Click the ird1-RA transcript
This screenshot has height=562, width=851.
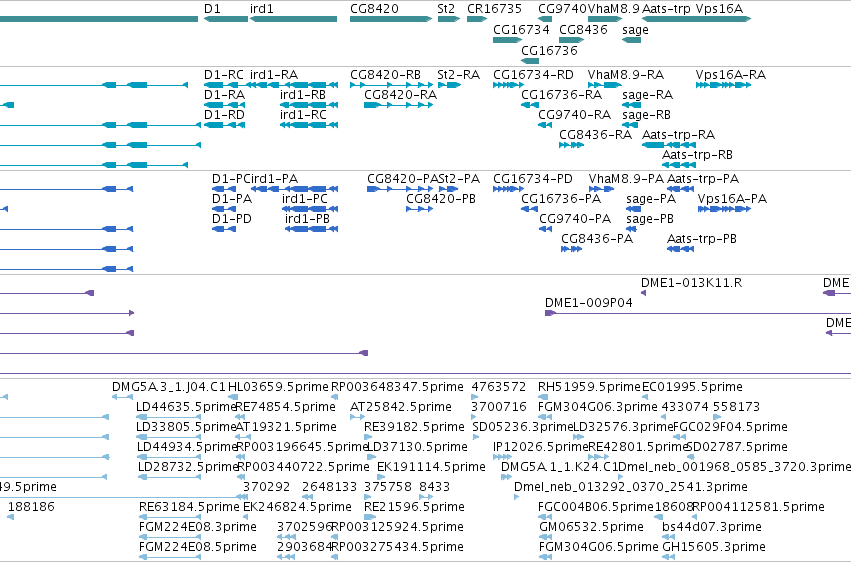(293, 85)
